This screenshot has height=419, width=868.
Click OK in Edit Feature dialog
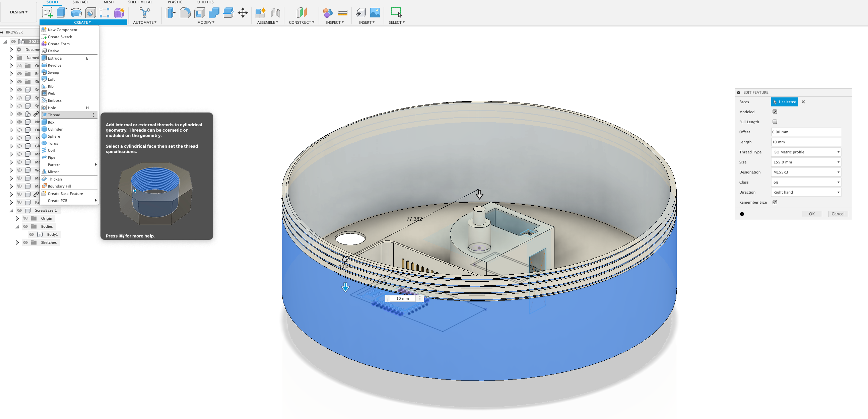pyautogui.click(x=812, y=214)
